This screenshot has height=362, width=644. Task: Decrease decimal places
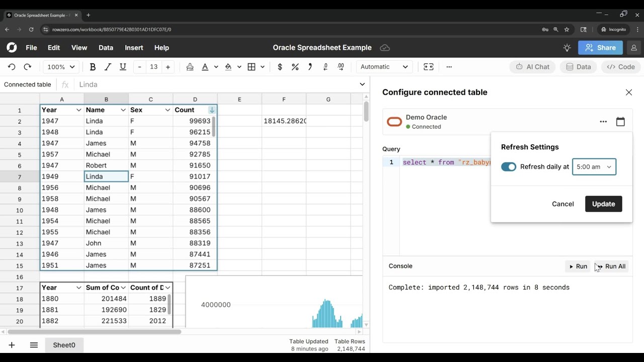point(326,67)
